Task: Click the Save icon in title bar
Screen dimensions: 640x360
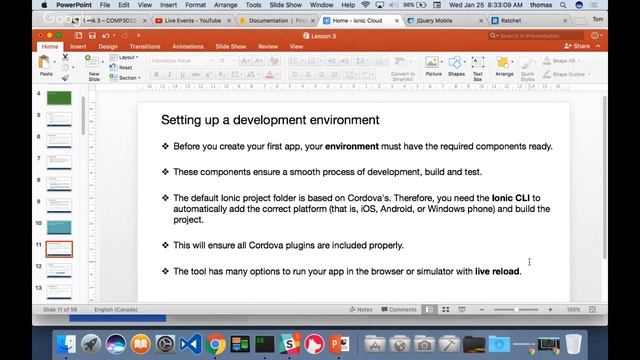Action: (x=92, y=36)
